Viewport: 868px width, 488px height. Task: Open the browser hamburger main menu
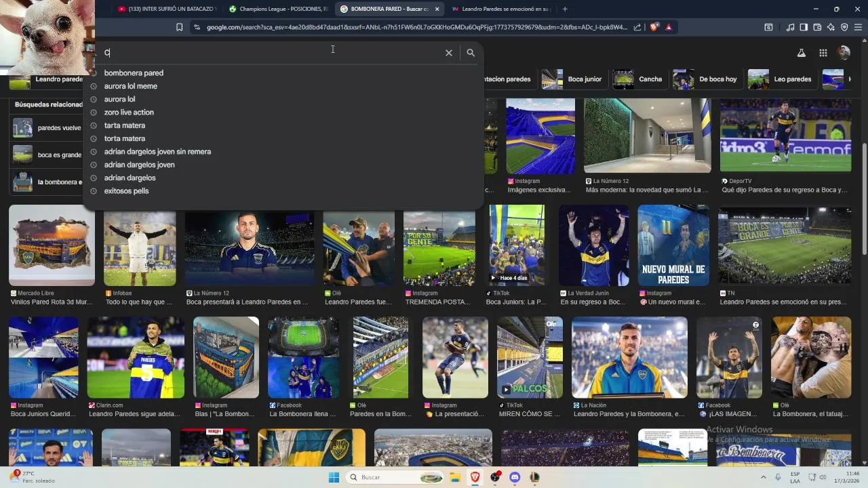[858, 27]
